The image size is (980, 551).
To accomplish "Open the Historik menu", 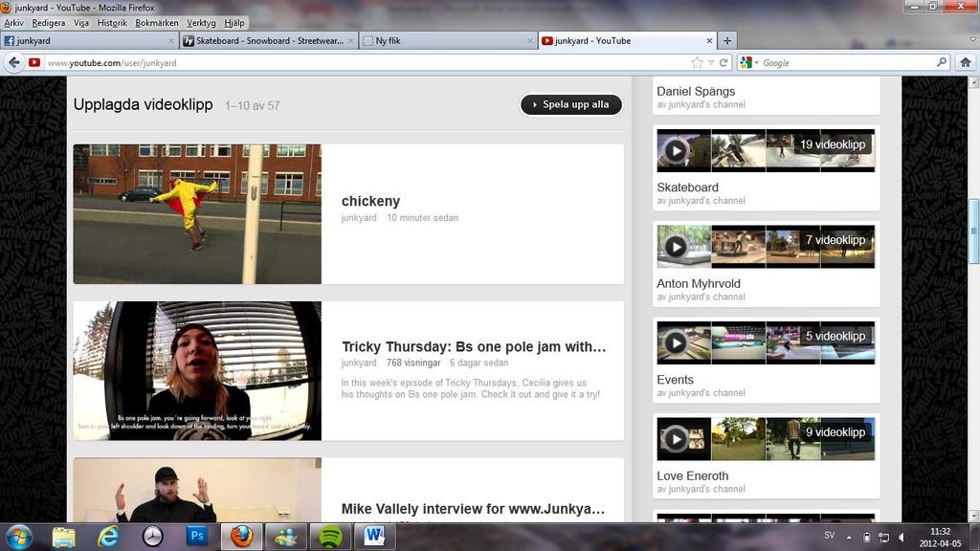I will [112, 23].
